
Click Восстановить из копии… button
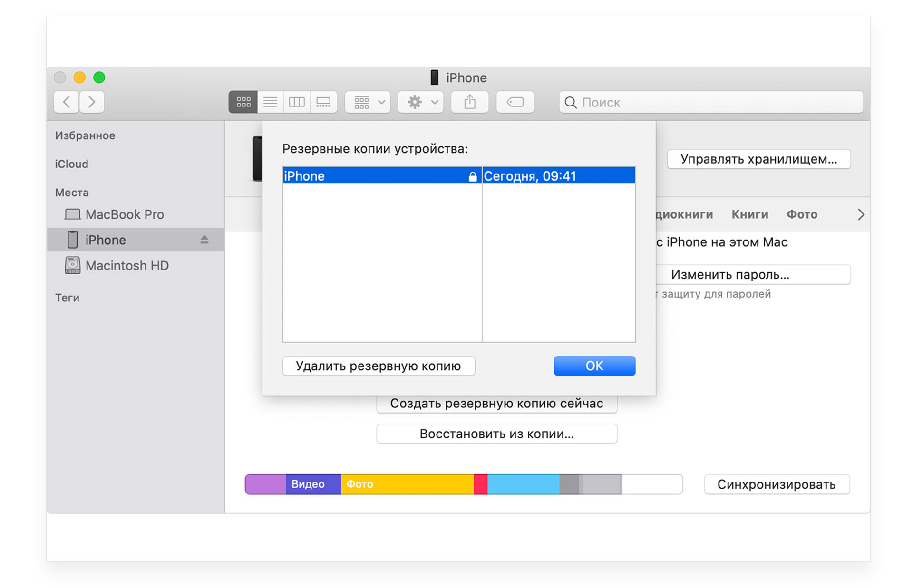pyautogui.click(x=496, y=434)
